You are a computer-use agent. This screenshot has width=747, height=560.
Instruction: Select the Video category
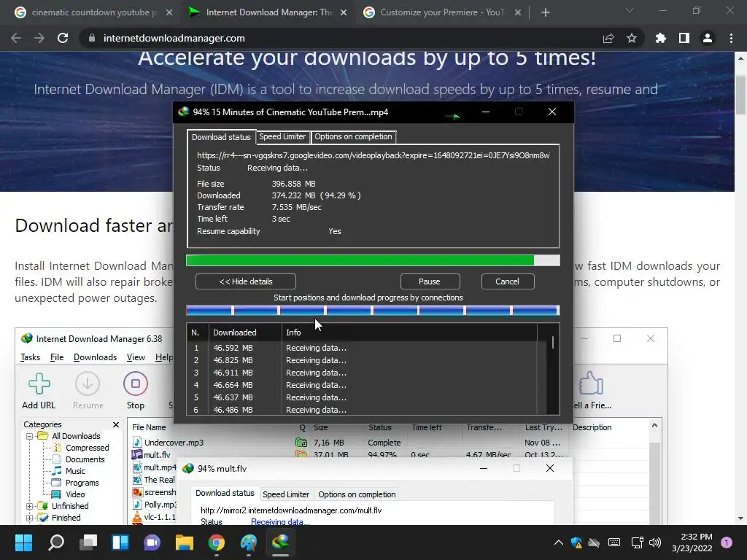tap(75, 494)
